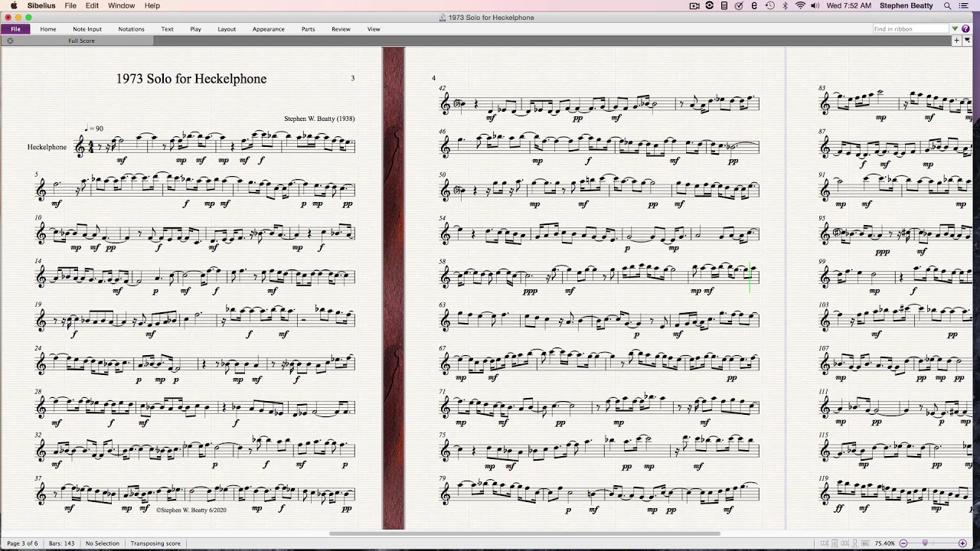Select the Appearance ribbon tab

click(269, 29)
